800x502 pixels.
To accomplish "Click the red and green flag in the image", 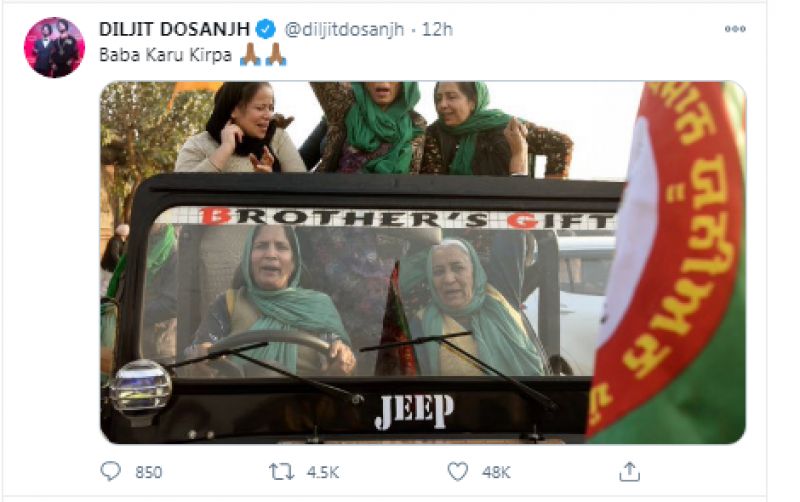I will tap(669, 262).
